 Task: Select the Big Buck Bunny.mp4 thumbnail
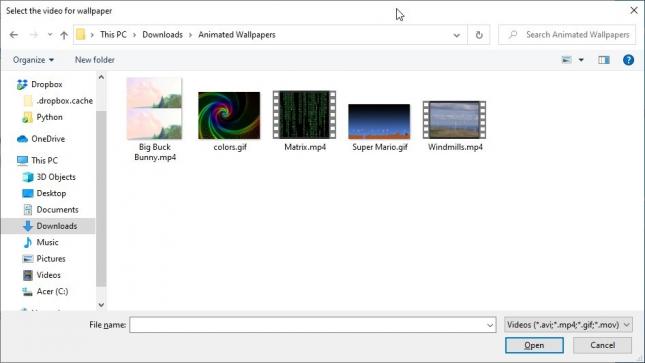click(x=154, y=109)
